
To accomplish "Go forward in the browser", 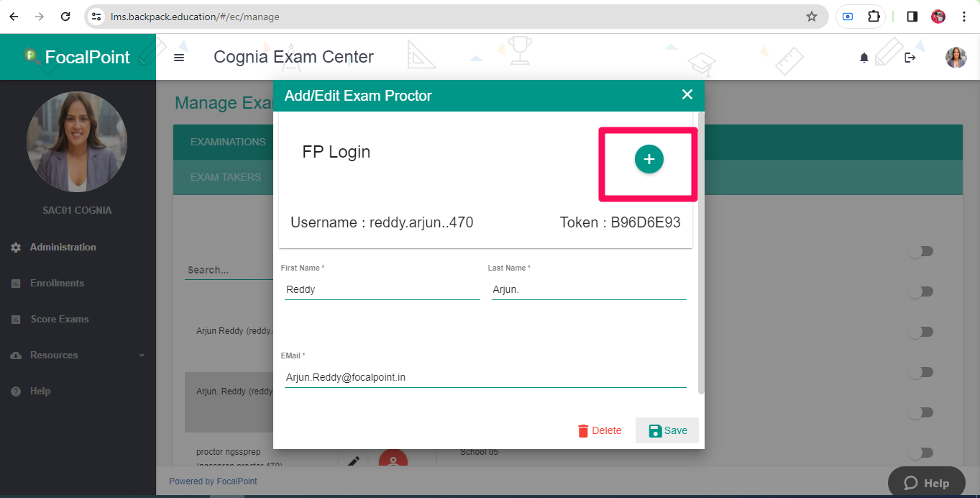I will tap(40, 17).
